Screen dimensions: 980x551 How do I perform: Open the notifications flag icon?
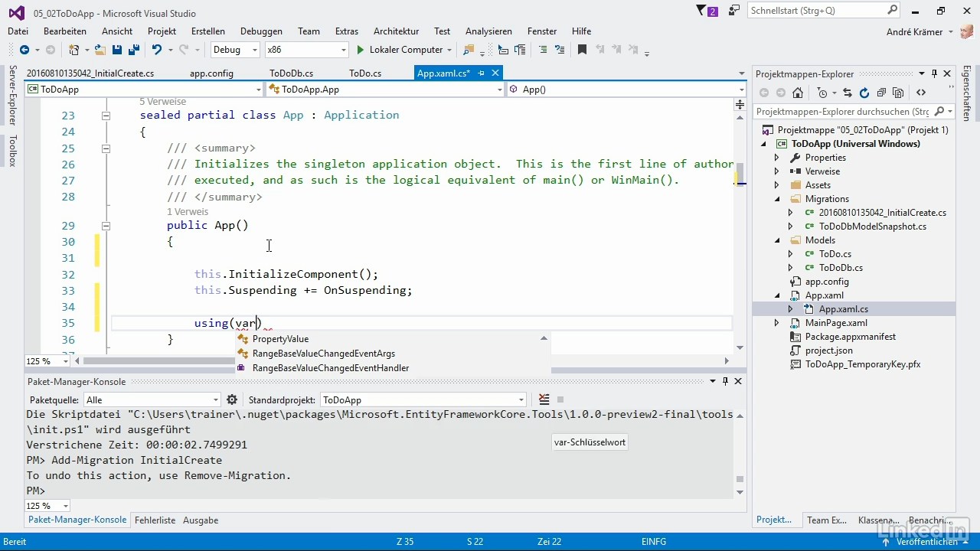702,11
